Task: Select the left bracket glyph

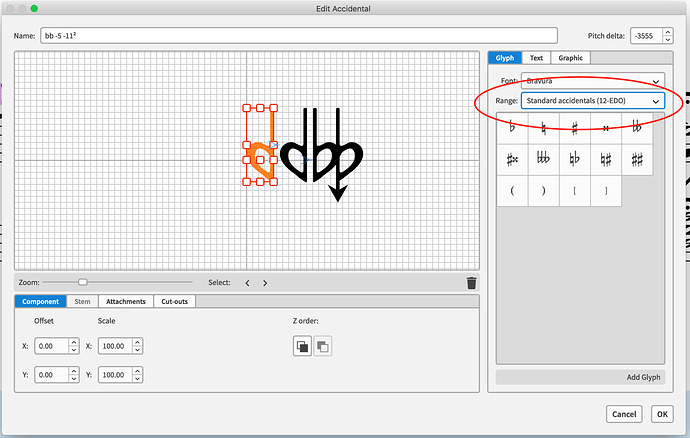Action: point(575,191)
